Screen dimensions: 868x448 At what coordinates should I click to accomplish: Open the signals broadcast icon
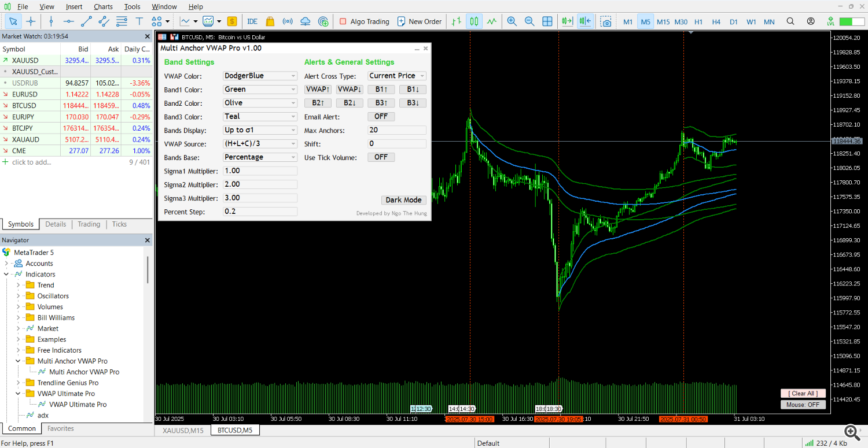pyautogui.click(x=288, y=21)
